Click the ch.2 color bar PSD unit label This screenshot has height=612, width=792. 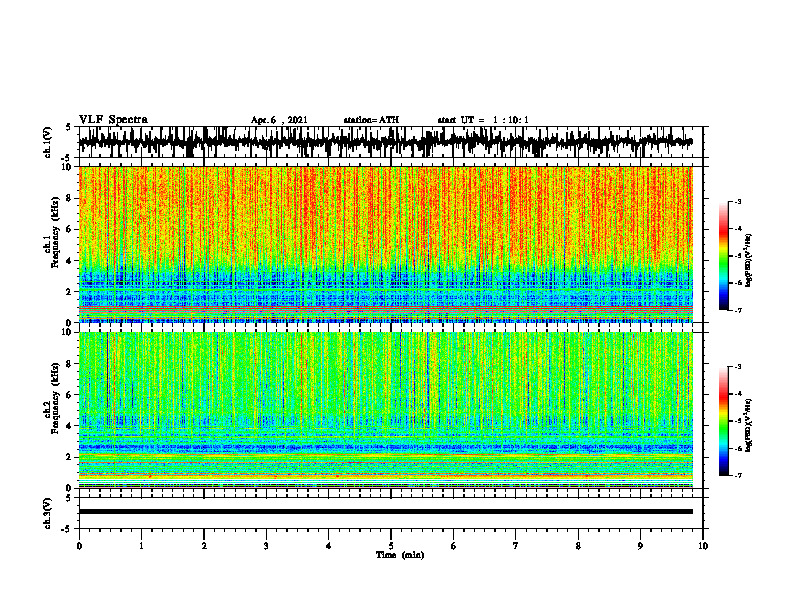(x=748, y=424)
